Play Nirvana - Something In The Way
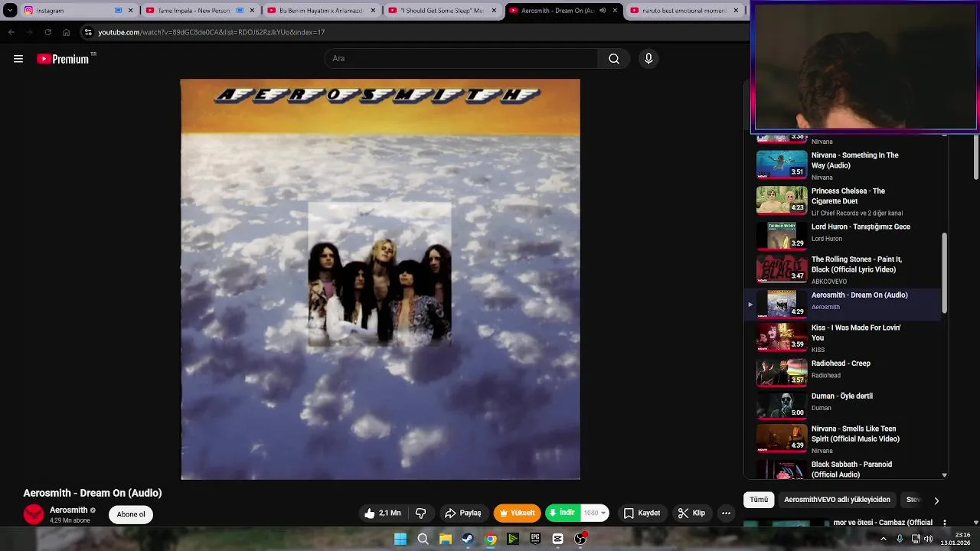 coord(842,165)
